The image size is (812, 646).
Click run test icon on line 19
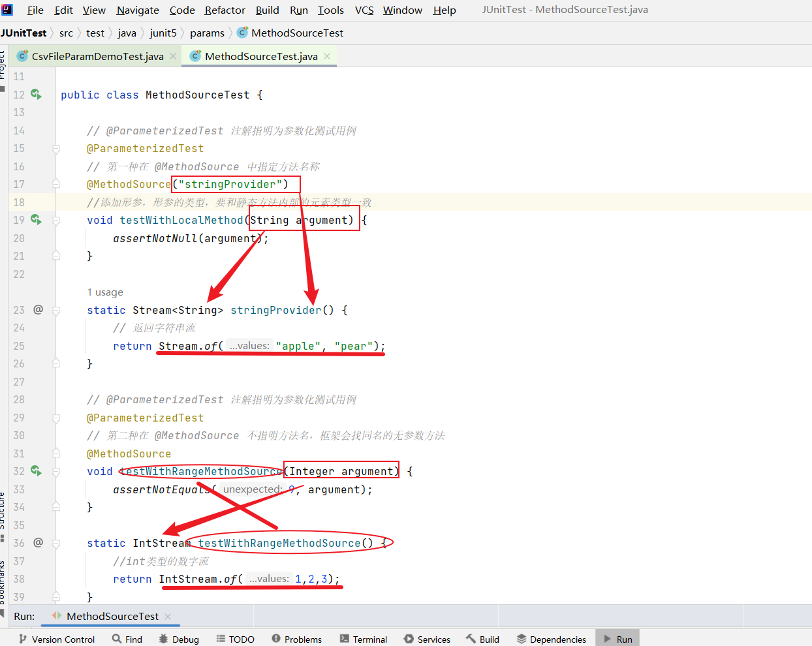tap(37, 220)
